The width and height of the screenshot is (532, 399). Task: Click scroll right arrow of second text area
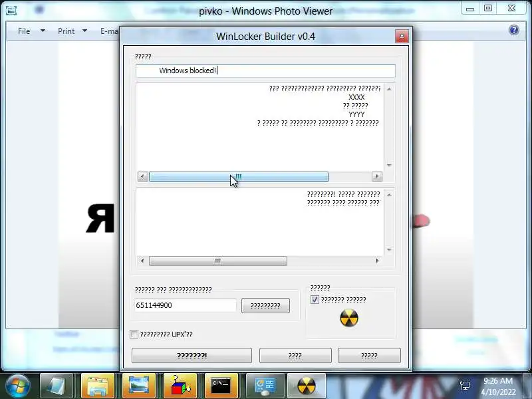coord(377,261)
